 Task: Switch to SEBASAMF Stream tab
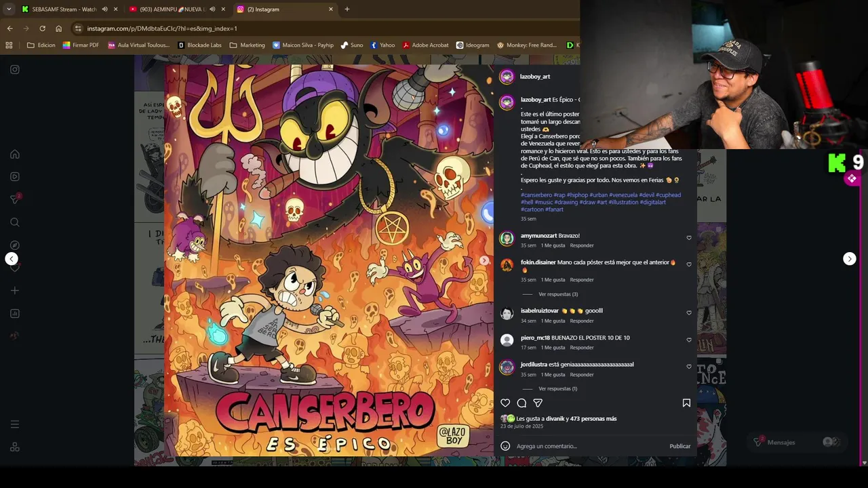pyautogui.click(x=64, y=9)
